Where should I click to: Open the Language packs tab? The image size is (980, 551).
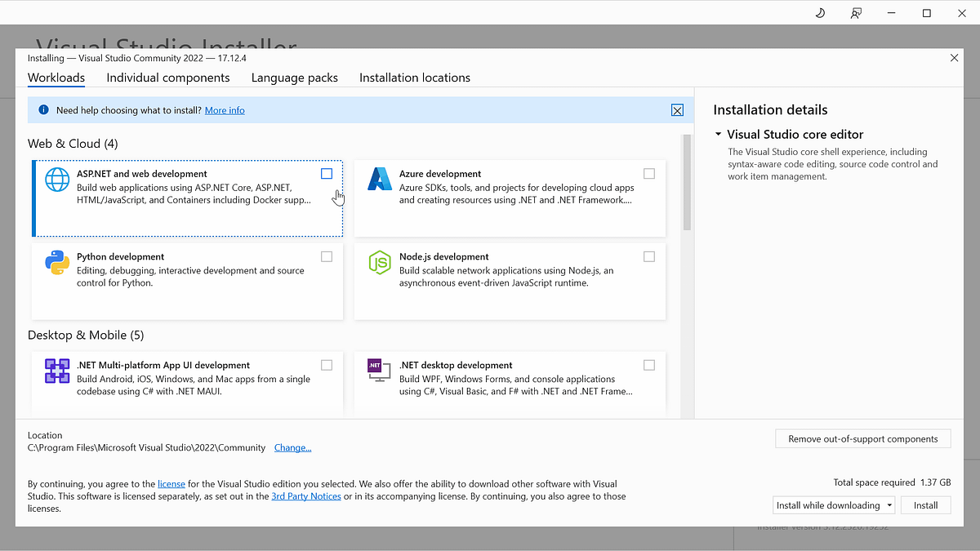(x=294, y=78)
